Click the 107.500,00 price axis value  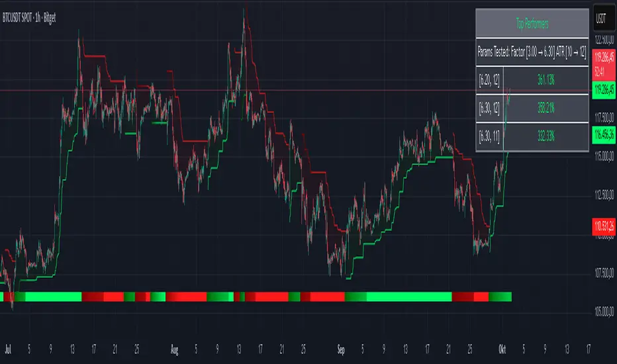click(x=604, y=273)
